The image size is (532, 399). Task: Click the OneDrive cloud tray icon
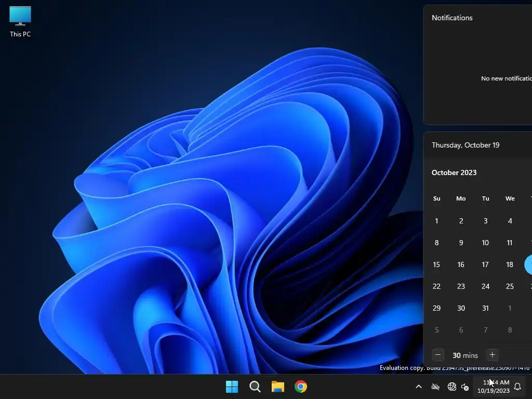435,387
